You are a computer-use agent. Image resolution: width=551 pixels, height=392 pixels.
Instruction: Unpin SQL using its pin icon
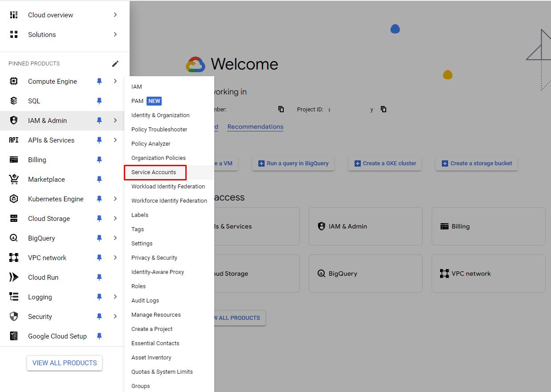[x=99, y=101]
